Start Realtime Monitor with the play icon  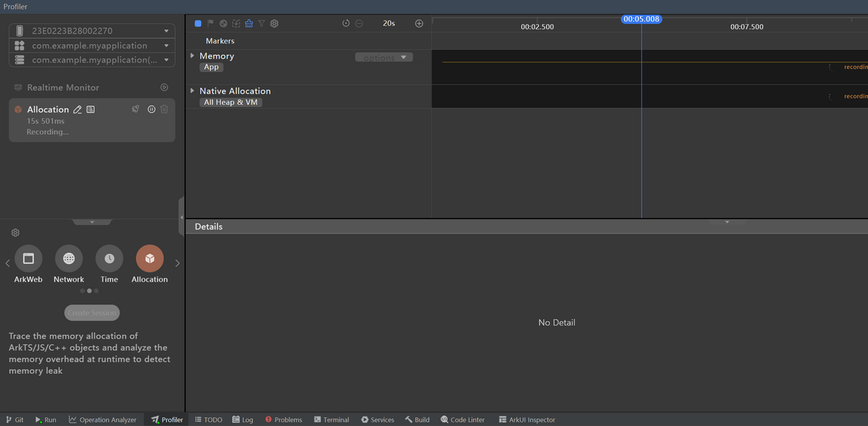tap(164, 88)
